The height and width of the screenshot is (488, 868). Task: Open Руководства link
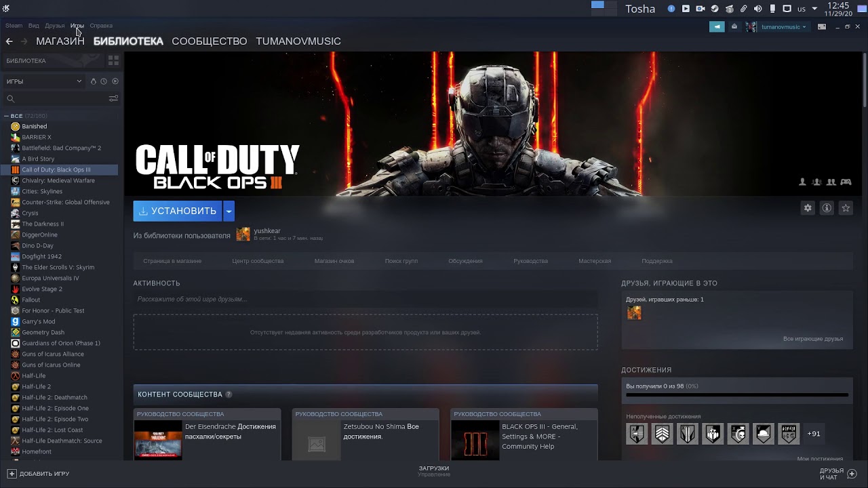[530, 261]
